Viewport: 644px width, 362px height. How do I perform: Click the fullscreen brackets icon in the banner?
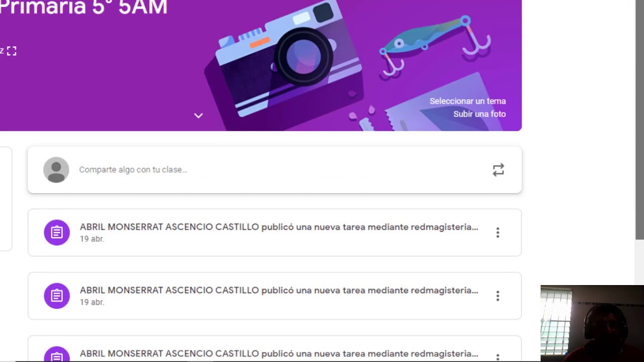(12, 51)
